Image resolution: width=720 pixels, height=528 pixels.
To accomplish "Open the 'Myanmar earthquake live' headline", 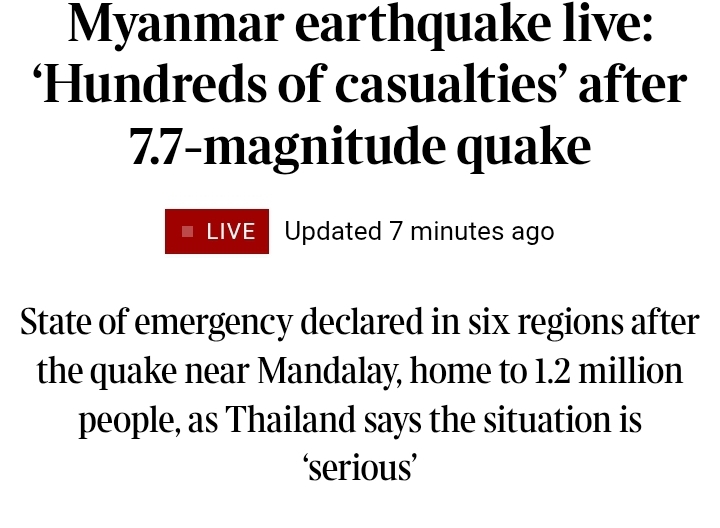I will tap(360, 84).
